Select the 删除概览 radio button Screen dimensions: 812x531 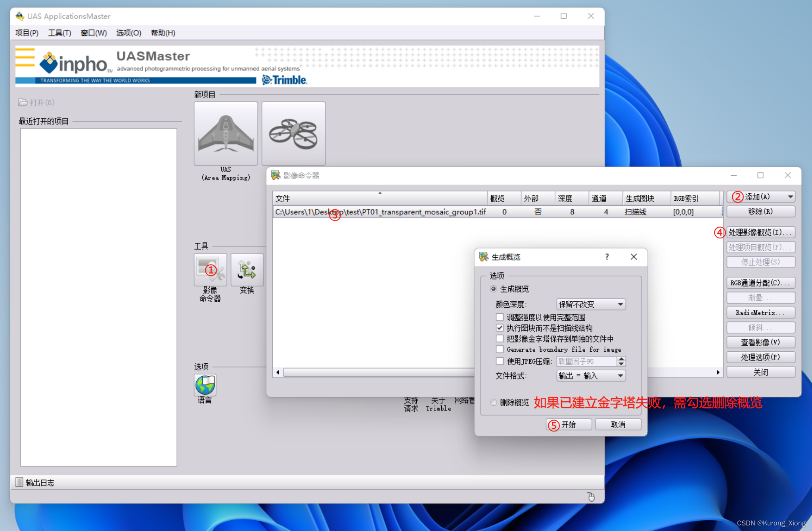coord(494,402)
